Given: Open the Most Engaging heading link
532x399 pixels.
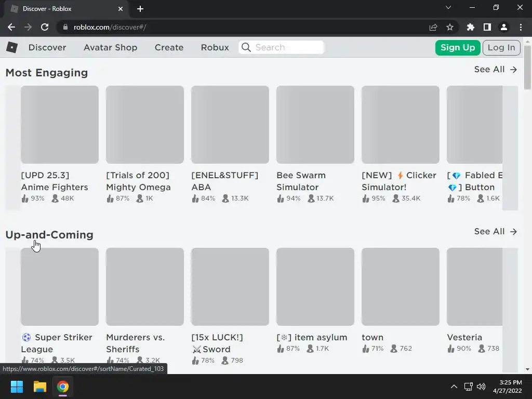Looking at the screenshot, I should point(46,73).
